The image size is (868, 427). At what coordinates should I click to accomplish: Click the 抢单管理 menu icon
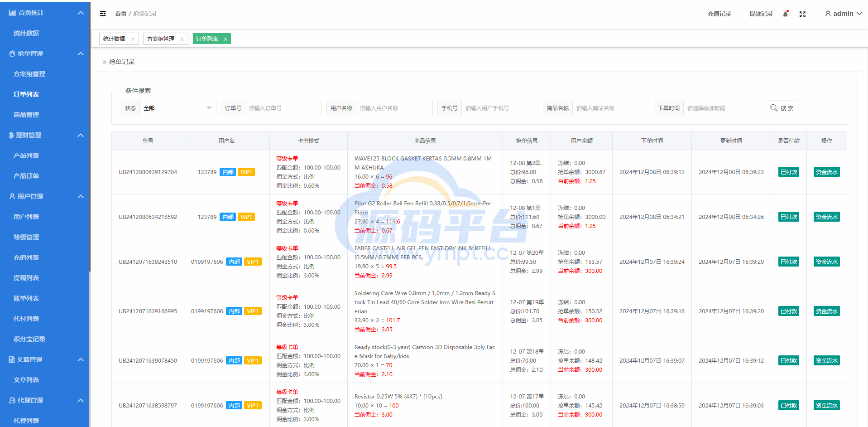point(12,53)
